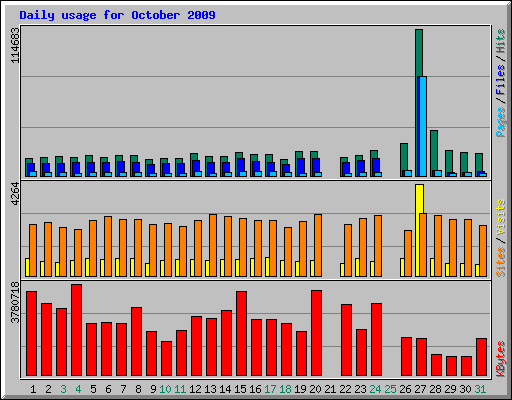Click green weekend day label 31

pyautogui.click(x=480, y=389)
